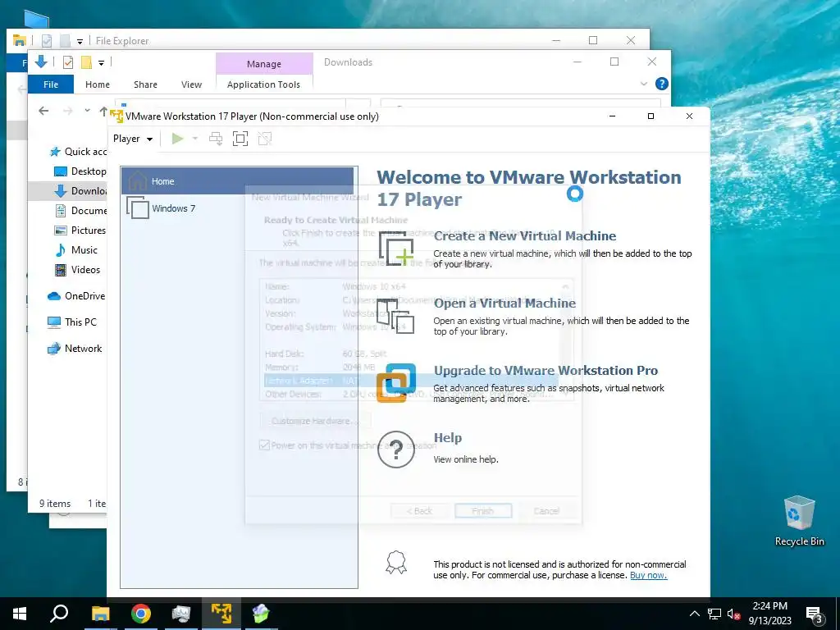This screenshot has width=840, height=630.
Task: Click the muted volume tray icon
Action: click(733, 614)
